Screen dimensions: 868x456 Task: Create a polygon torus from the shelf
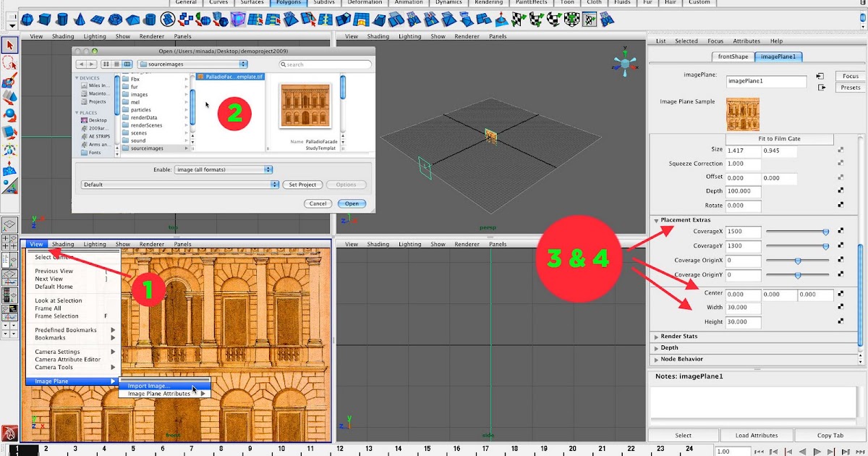(x=114, y=19)
